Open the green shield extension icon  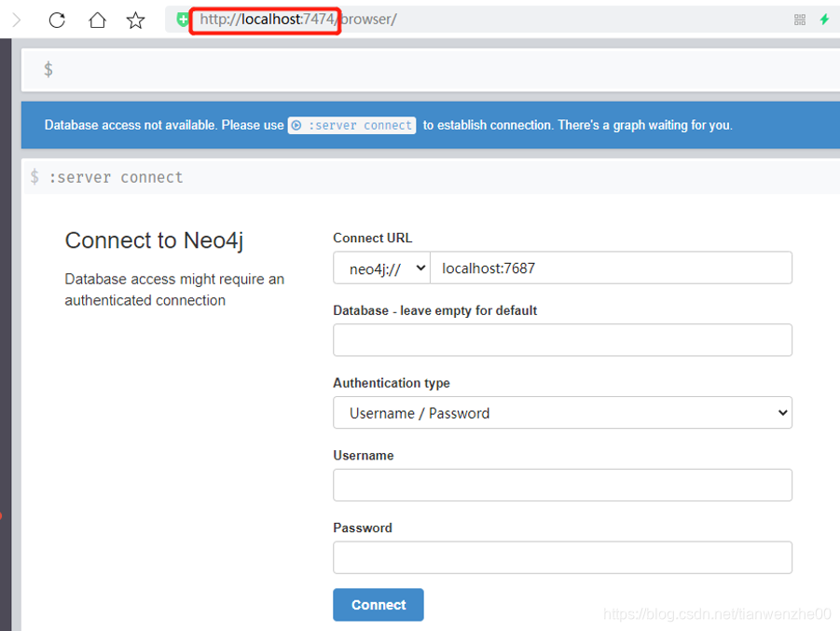click(x=181, y=19)
